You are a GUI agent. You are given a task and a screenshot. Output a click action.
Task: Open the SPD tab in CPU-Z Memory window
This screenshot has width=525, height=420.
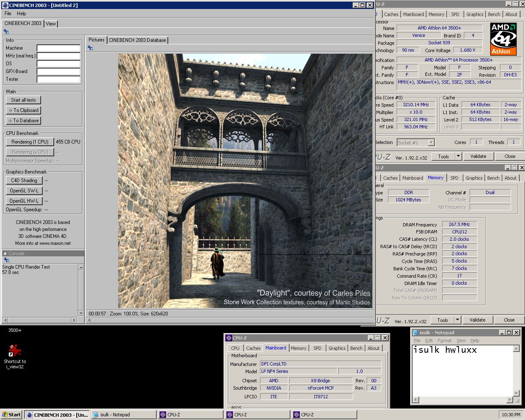(x=454, y=178)
